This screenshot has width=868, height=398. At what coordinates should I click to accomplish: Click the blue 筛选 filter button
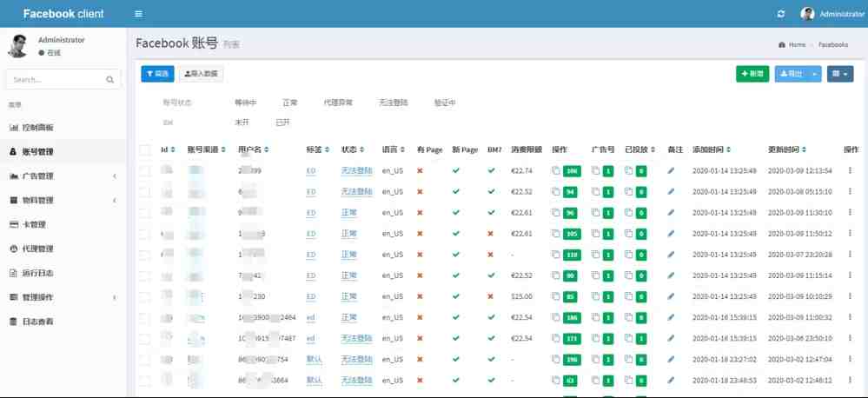point(158,74)
